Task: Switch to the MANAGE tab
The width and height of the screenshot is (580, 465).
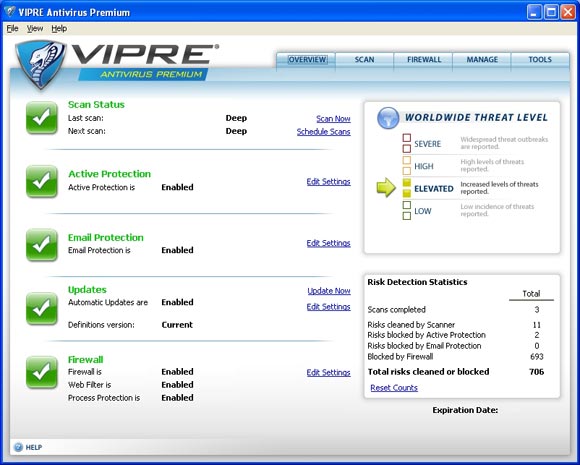Action: 482,60
